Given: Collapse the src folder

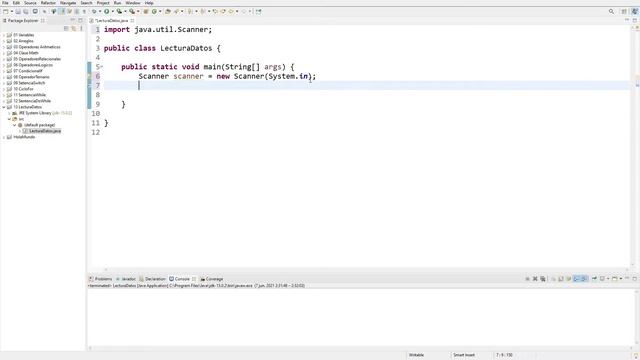Looking at the screenshot, I should [9, 119].
